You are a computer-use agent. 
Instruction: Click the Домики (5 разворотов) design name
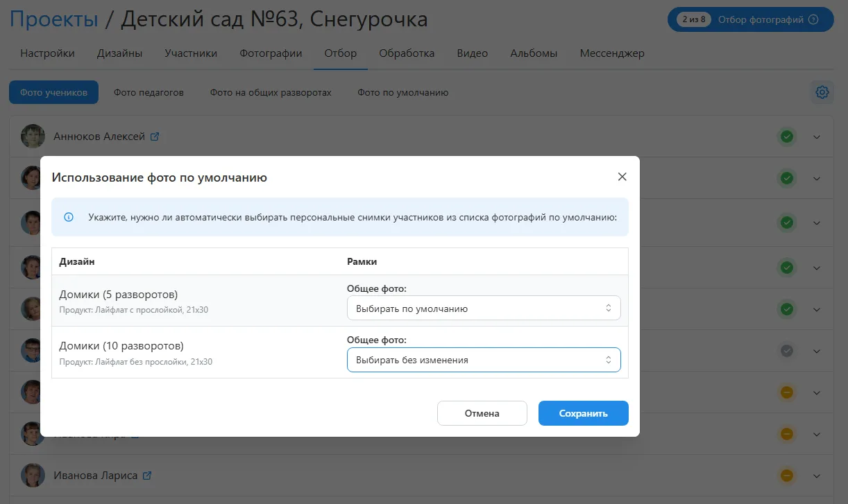tap(119, 295)
